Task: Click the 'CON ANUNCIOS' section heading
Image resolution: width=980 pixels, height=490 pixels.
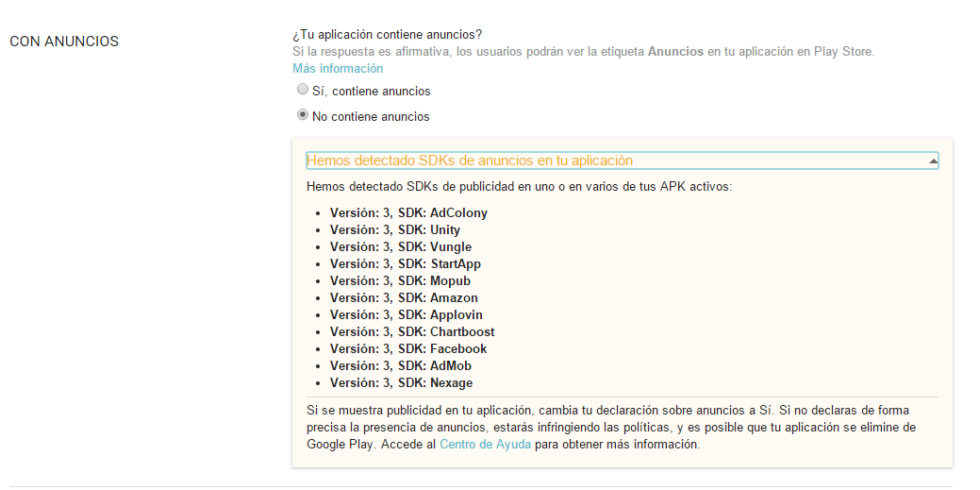Action: coord(64,42)
